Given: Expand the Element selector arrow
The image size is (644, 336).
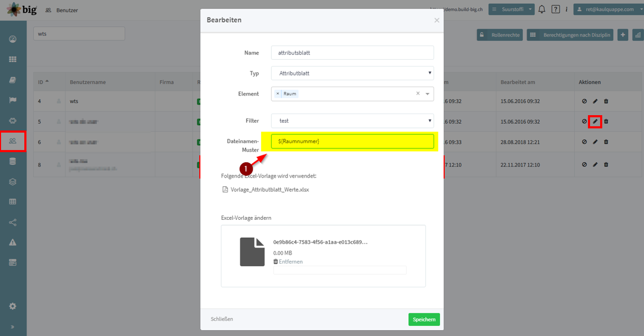Looking at the screenshot, I should [x=428, y=94].
